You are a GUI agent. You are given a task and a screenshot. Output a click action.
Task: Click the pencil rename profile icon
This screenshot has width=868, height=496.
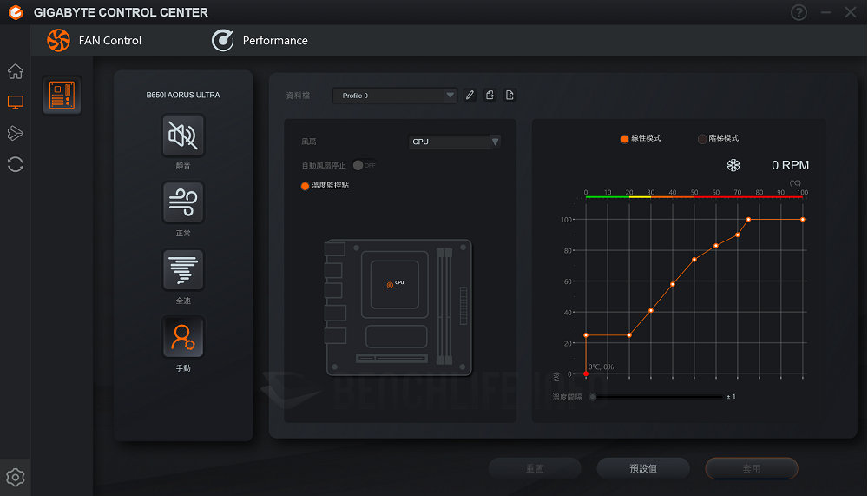[x=470, y=96]
